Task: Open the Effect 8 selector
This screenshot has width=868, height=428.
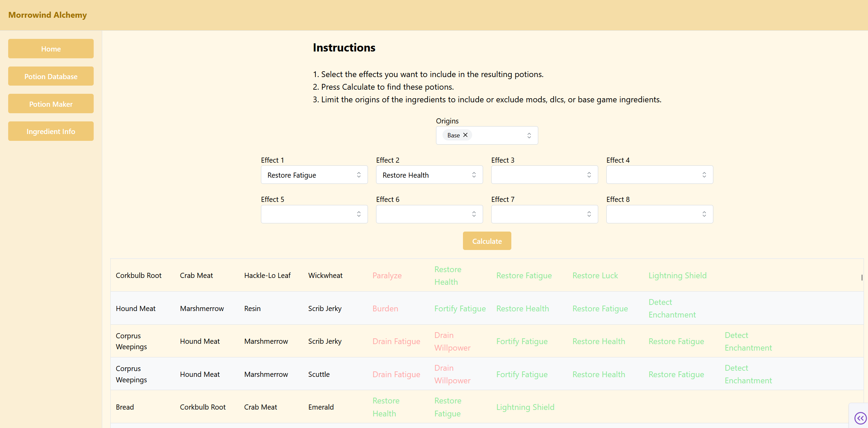Action: pos(660,214)
